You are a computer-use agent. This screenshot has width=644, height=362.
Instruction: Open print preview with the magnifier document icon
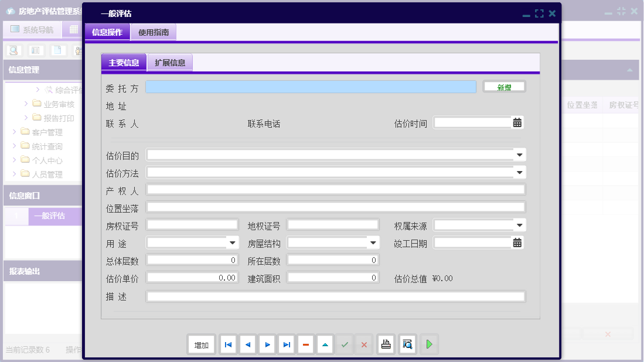(407, 344)
